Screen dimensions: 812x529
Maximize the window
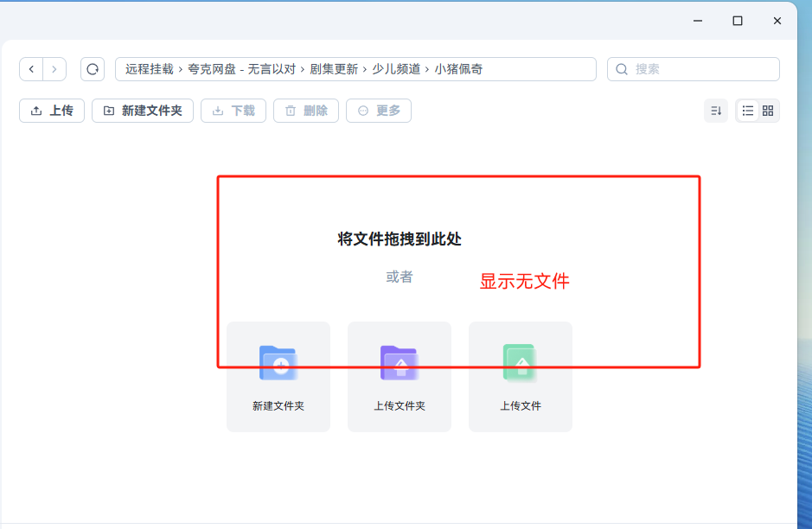(x=738, y=21)
